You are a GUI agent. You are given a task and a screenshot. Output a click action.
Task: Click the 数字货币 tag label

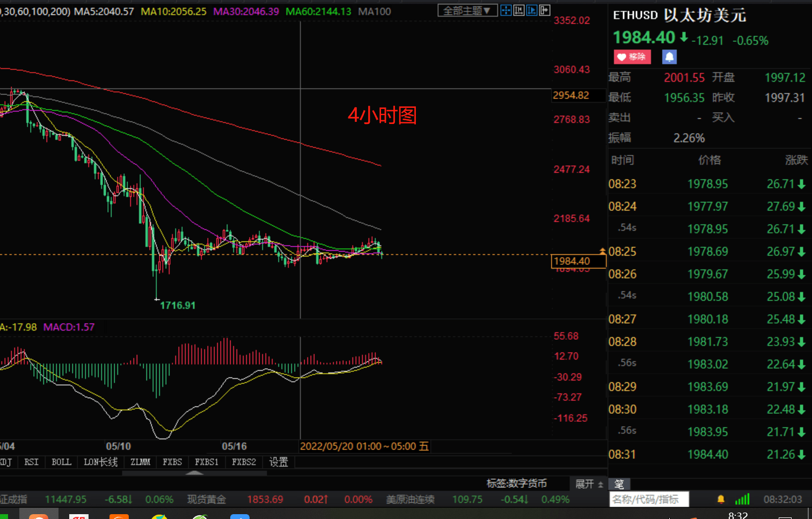529,484
